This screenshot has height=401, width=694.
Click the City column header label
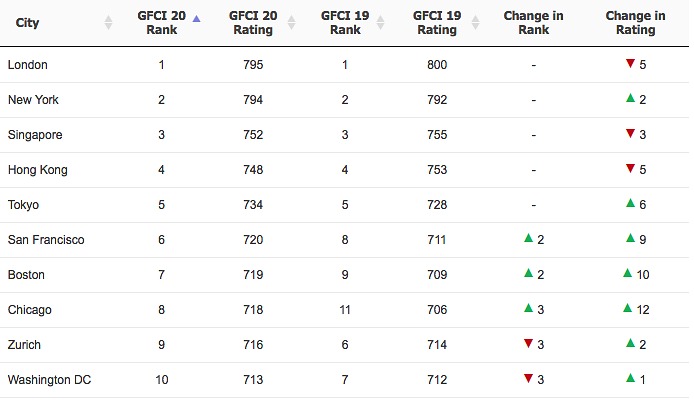point(28,23)
